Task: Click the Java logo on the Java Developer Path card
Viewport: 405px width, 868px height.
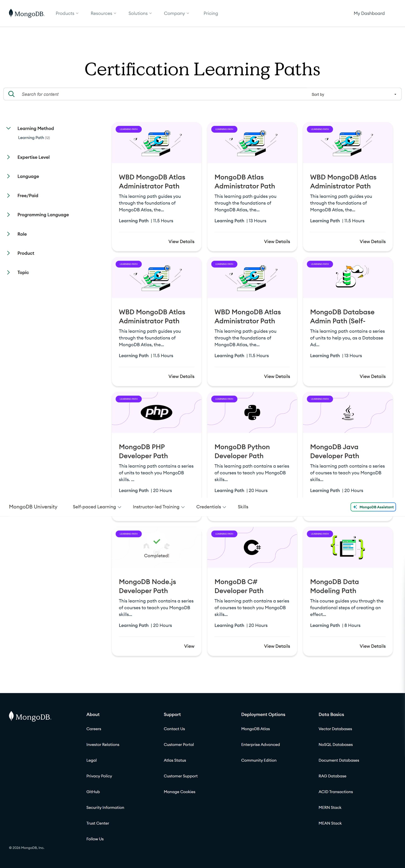Action: click(348, 412)
